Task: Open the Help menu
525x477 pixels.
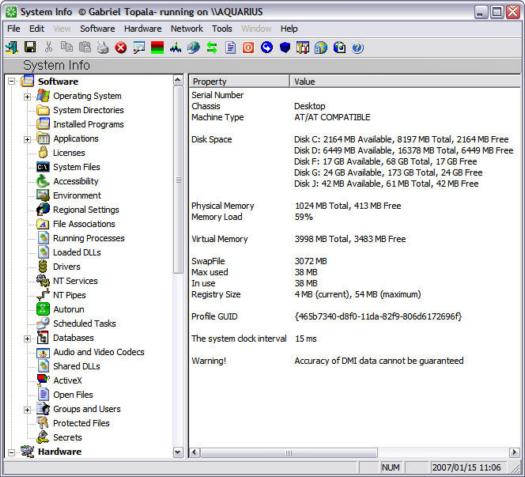Action: pyautogui.click(x=289, y=29)
